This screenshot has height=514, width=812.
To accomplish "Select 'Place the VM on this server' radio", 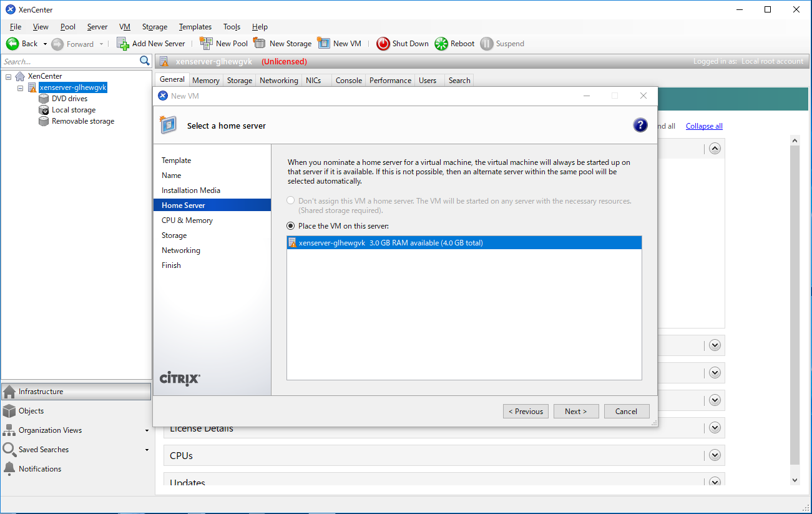I will [x=290, y=225].
